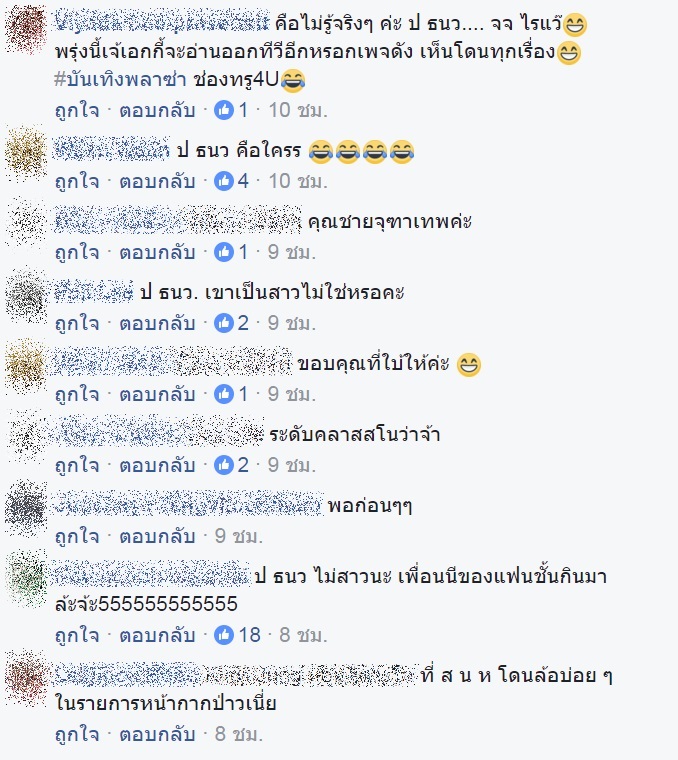Open profile picture of the first commenter
This screenshot has height=760, width=678.
[x=27, y=29]
